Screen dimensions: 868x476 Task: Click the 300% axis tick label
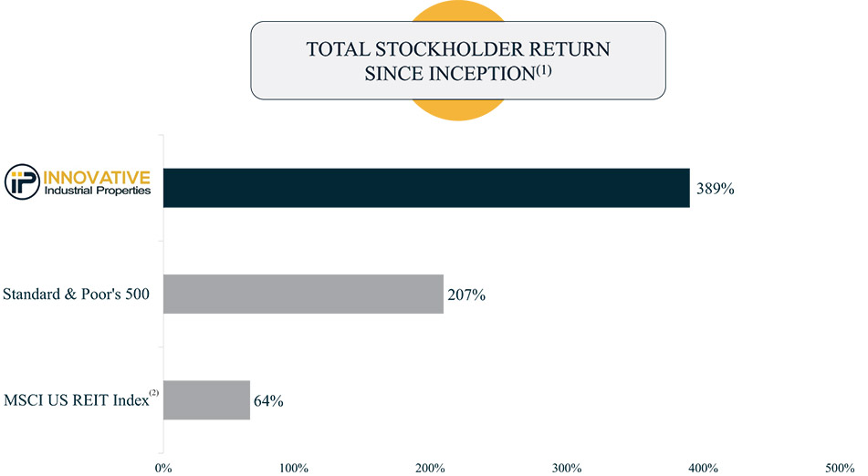pos(566,468)
